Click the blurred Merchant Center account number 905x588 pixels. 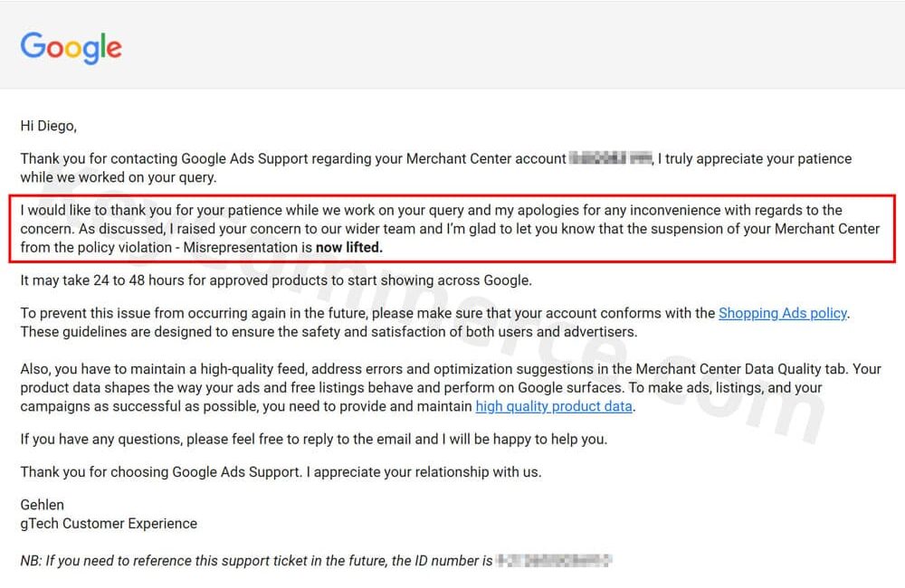click(x=611, y=159)
